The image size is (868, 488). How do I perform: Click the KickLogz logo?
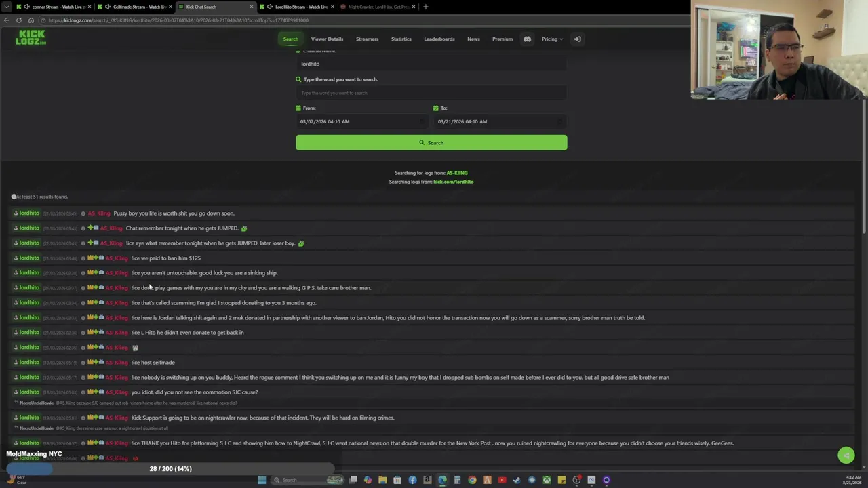tap(31, 38)
